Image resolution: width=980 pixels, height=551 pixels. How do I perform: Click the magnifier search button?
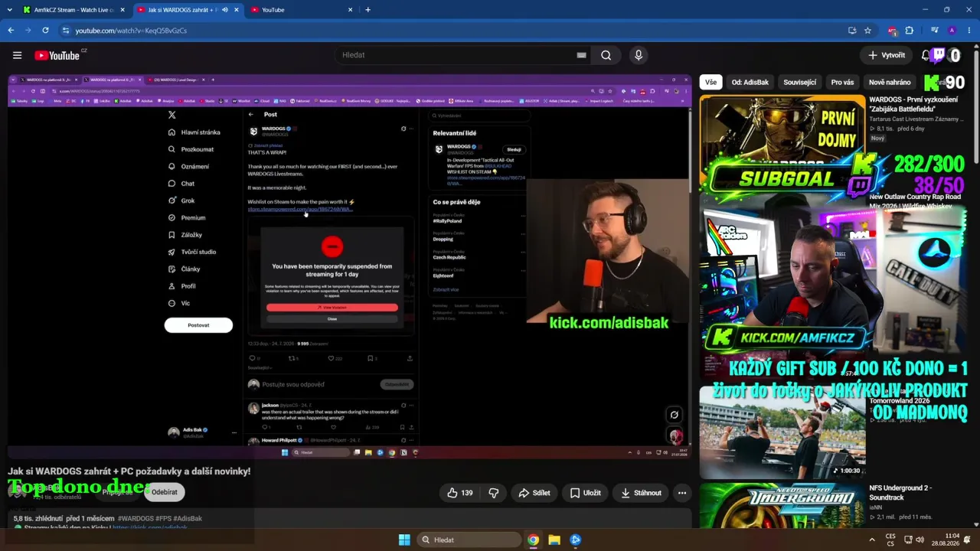(606, 55)
